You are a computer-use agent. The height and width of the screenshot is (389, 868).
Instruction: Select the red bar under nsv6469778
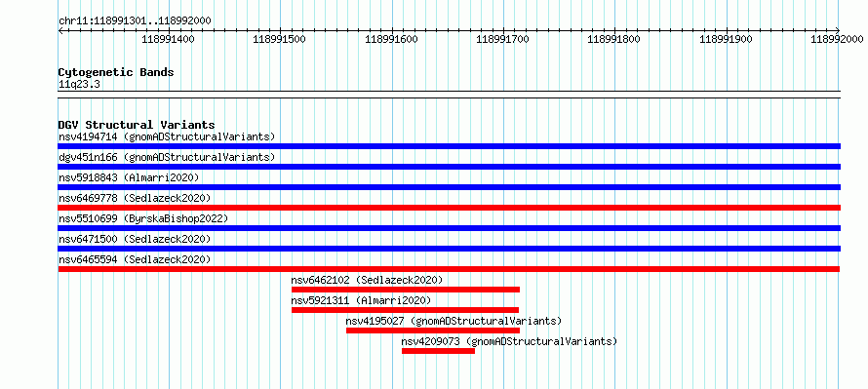pyautogui.click(x=449, y=208)
